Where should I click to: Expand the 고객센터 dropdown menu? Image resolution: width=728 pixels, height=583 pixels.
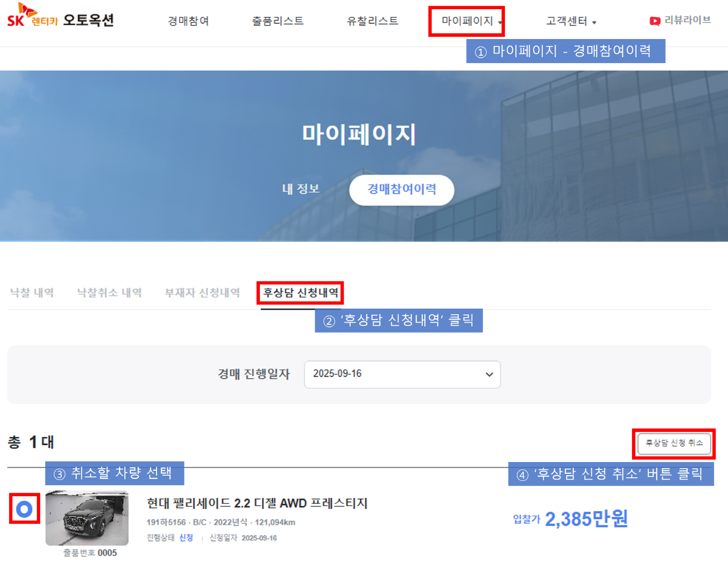pos(571,21)
